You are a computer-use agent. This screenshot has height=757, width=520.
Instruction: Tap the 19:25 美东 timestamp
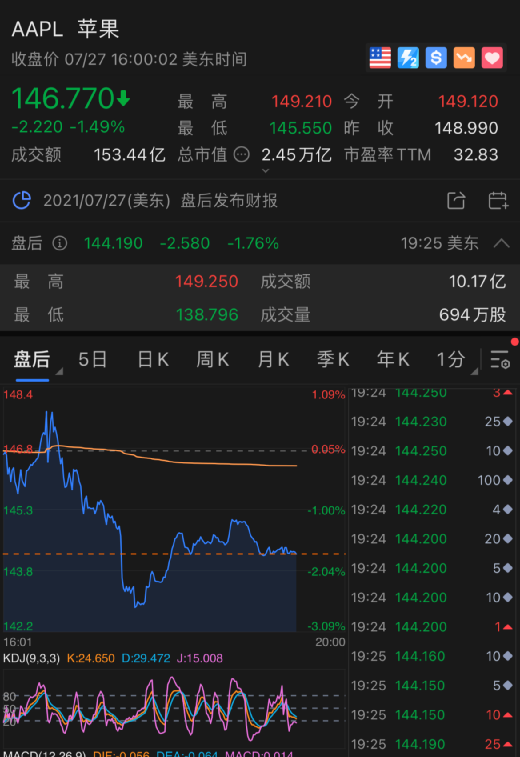point(439,243)
